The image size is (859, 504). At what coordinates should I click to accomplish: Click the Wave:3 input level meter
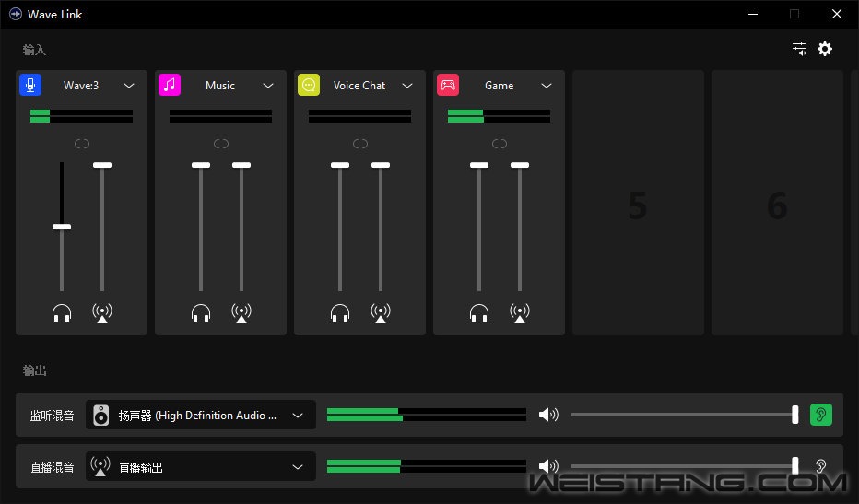[x=82, y=116]
